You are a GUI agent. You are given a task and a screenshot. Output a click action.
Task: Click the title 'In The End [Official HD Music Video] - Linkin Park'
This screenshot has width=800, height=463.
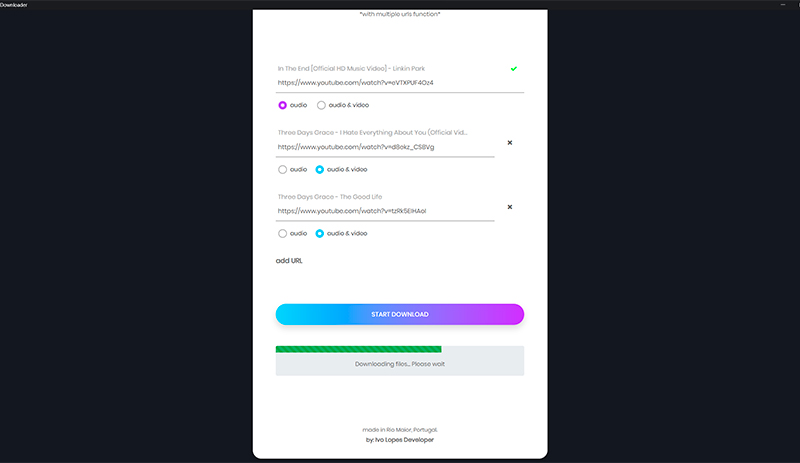pos(351,68)
